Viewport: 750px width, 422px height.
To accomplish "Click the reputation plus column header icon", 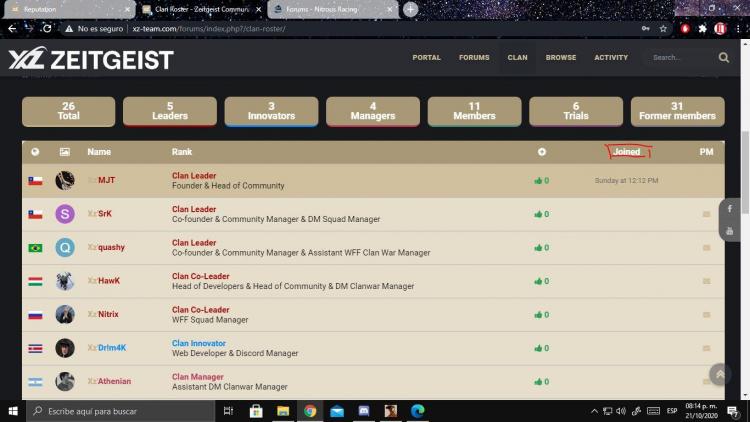I will [542, 152].
